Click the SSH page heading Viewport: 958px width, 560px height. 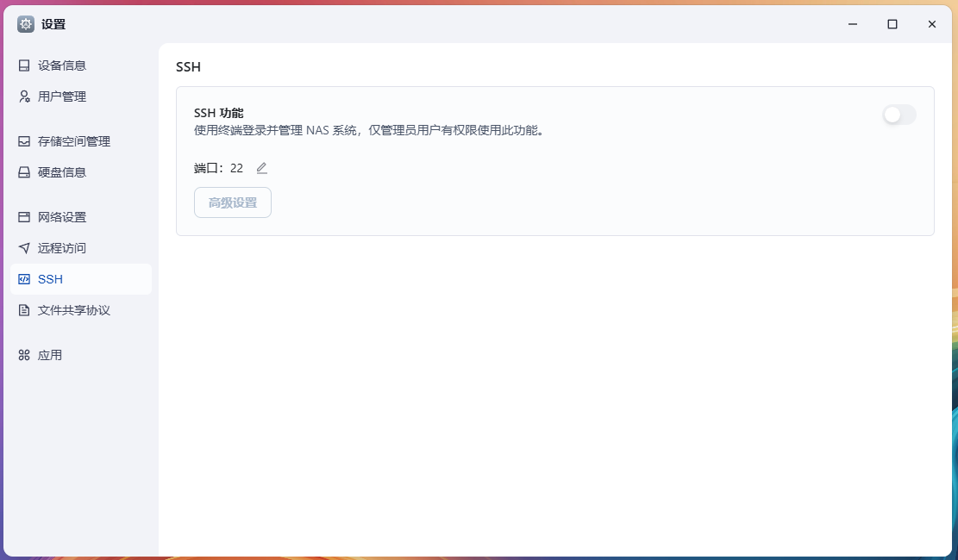click(188, 67)
